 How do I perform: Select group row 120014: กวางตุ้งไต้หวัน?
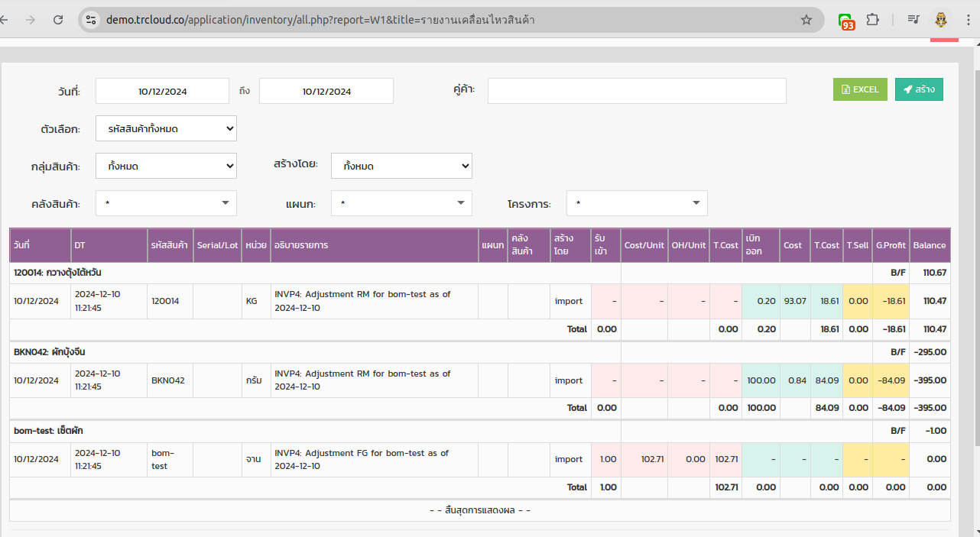(315, 273)
